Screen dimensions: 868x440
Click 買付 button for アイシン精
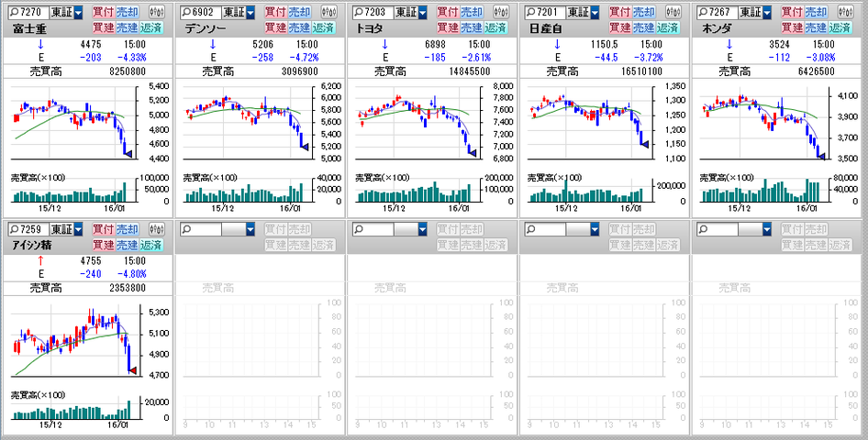(103, 229)
